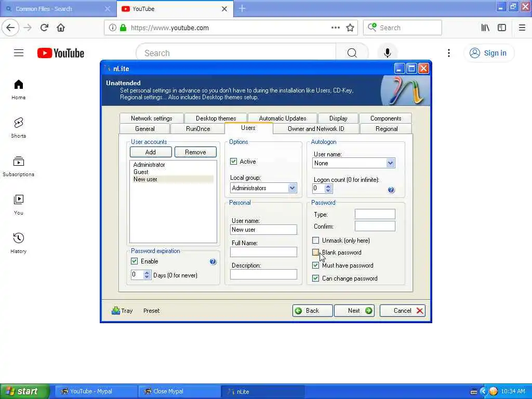This screenshot has height=399, width=532.
Task: Click the Description input field
Action: coord(263,274)
